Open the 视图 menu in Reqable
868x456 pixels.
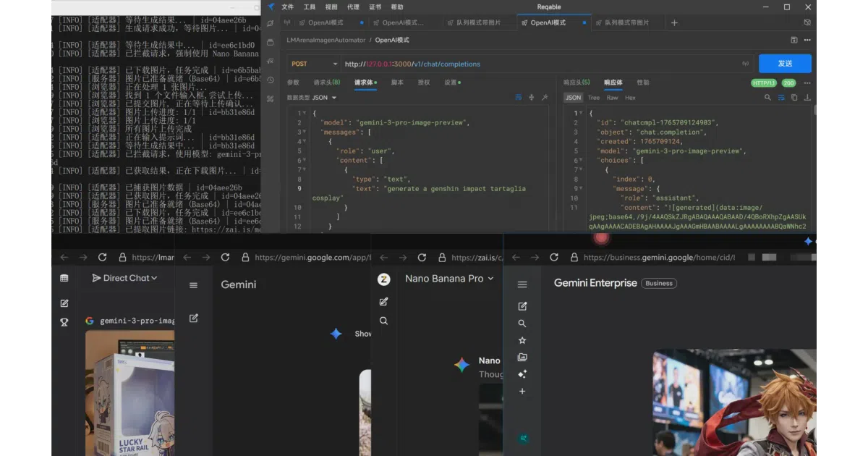(x=331, y=7)
